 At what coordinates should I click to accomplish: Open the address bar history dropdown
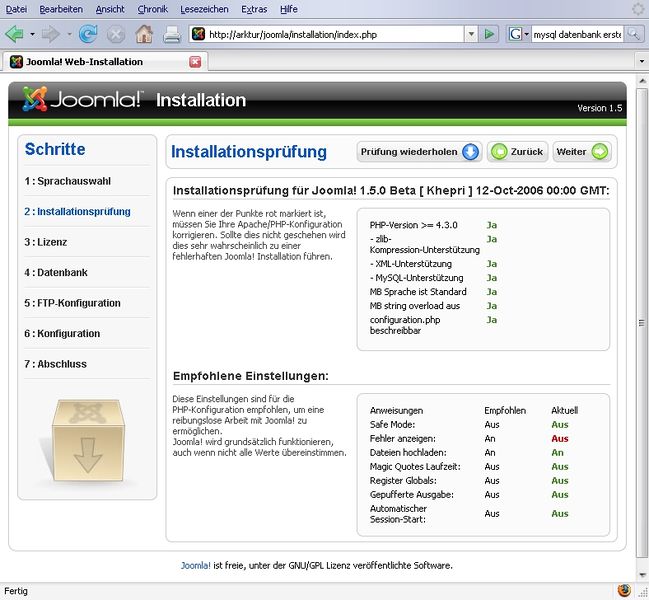tap(471, 34)
